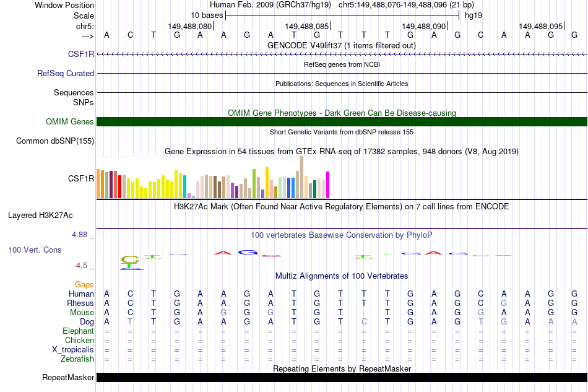Select the X_tropicalis alignment row label
Screen dimensions: 588x392
(73, 350)
